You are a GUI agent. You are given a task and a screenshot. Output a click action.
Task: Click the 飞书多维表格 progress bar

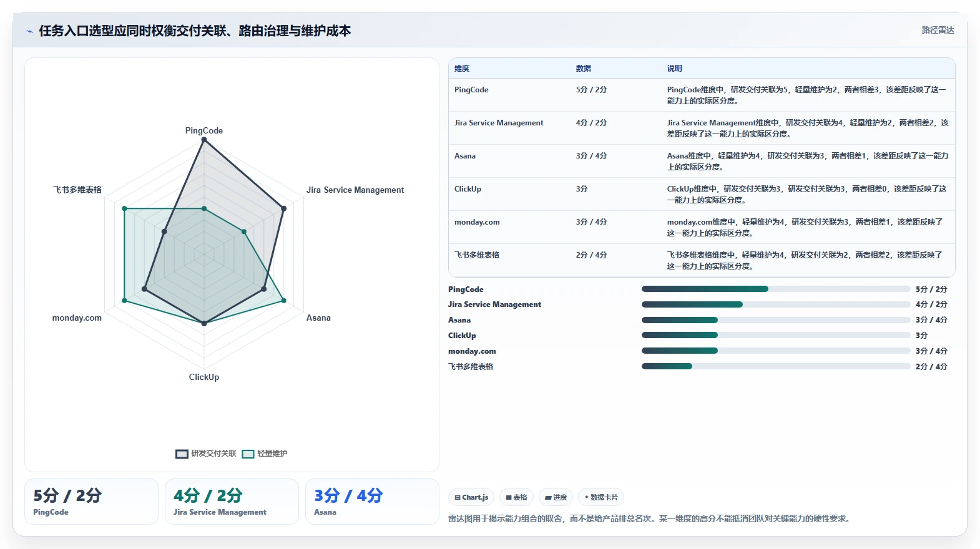(x=776, y=366)
